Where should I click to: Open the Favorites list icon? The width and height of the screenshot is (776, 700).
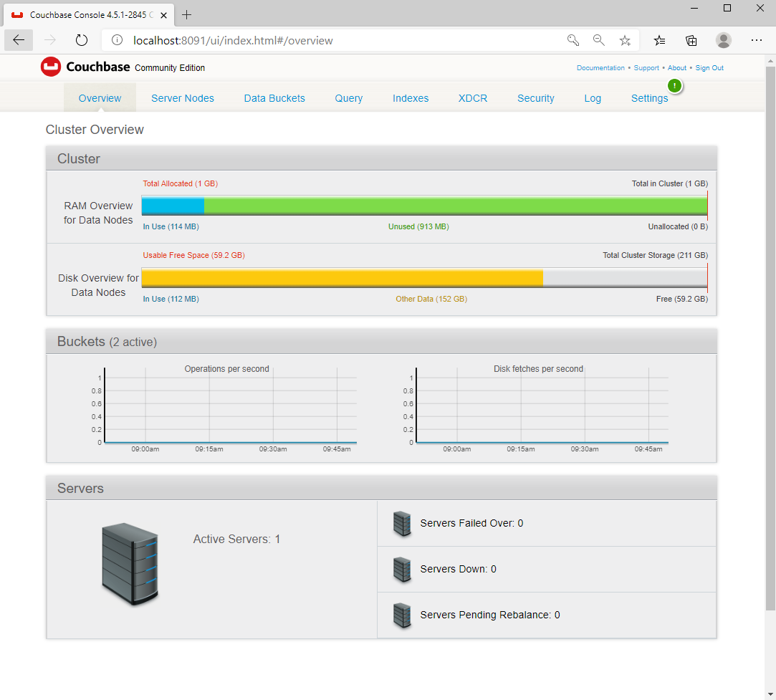coord(659,40)
